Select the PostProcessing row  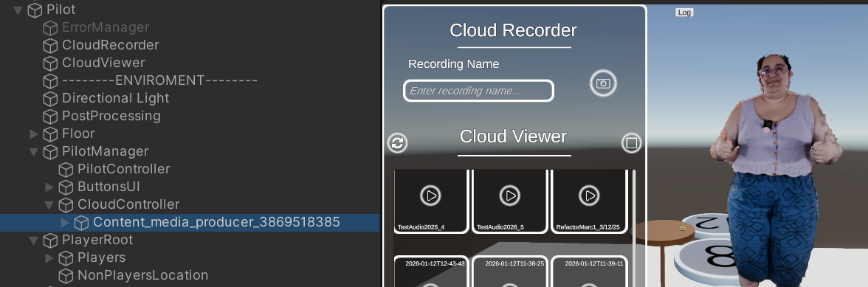190,116
